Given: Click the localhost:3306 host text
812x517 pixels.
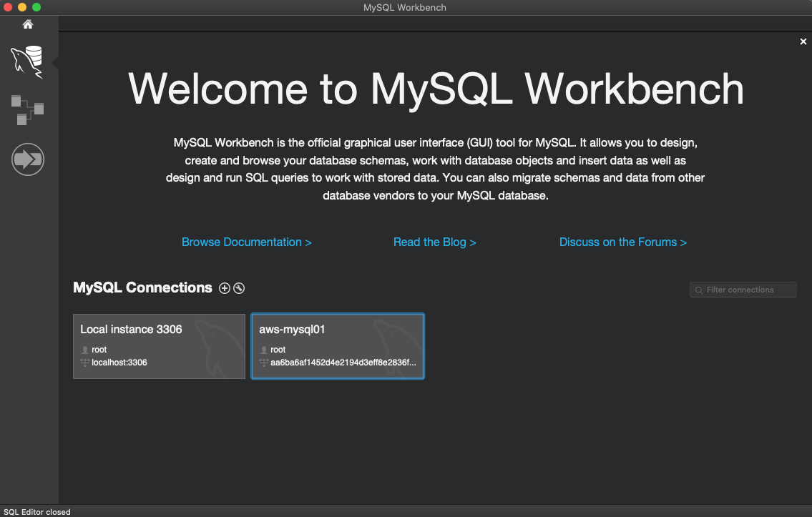Looking at the screenshot, I should (x=119, y=363).
